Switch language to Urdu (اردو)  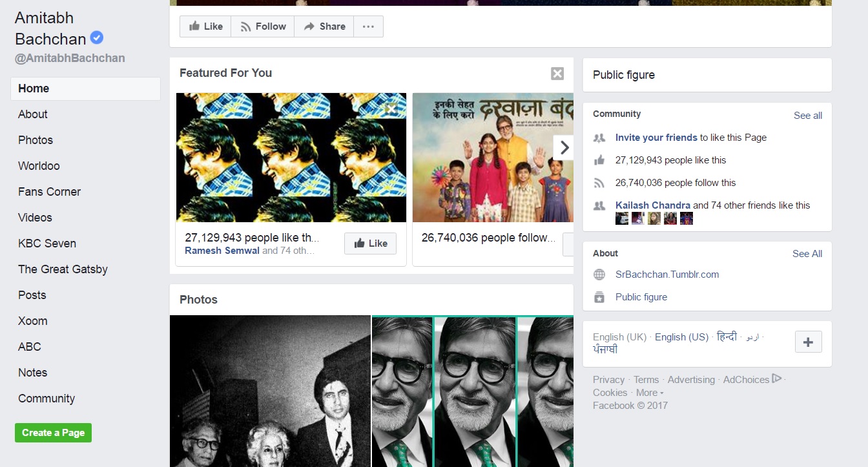tap(752, 337)
